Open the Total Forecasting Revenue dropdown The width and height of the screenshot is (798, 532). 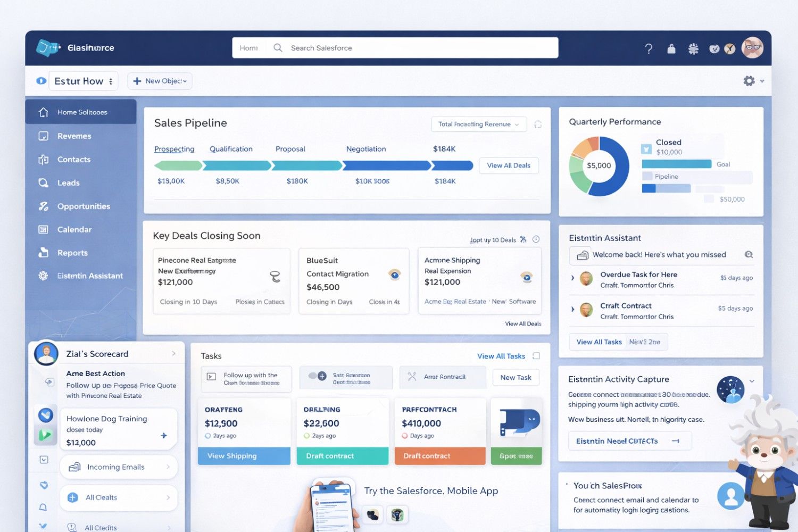pos(478,124)
